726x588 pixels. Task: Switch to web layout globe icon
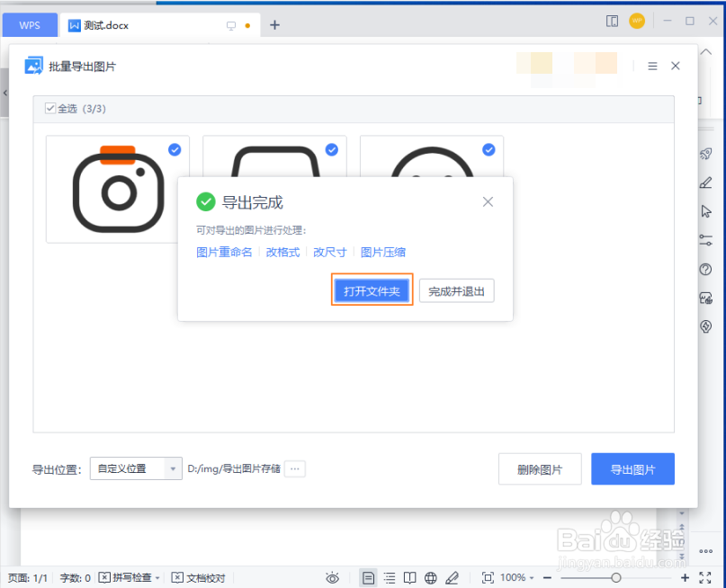(431, 577)
